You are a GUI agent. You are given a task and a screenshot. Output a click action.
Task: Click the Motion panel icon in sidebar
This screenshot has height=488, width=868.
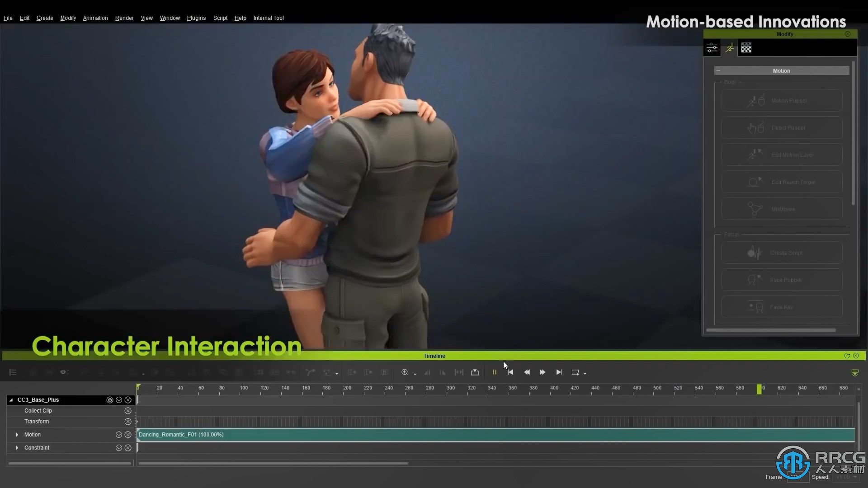(729, 47)
